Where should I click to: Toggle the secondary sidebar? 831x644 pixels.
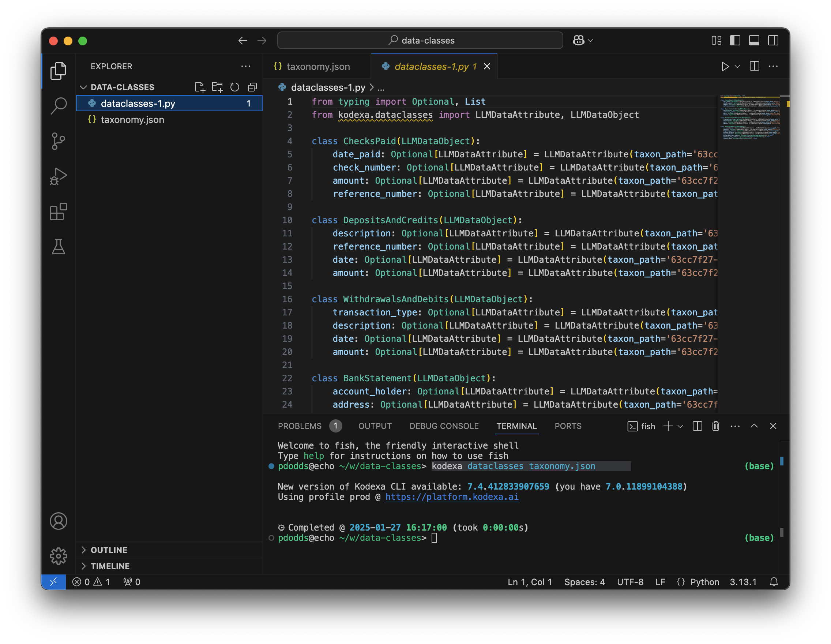click(x=774, y=40)
